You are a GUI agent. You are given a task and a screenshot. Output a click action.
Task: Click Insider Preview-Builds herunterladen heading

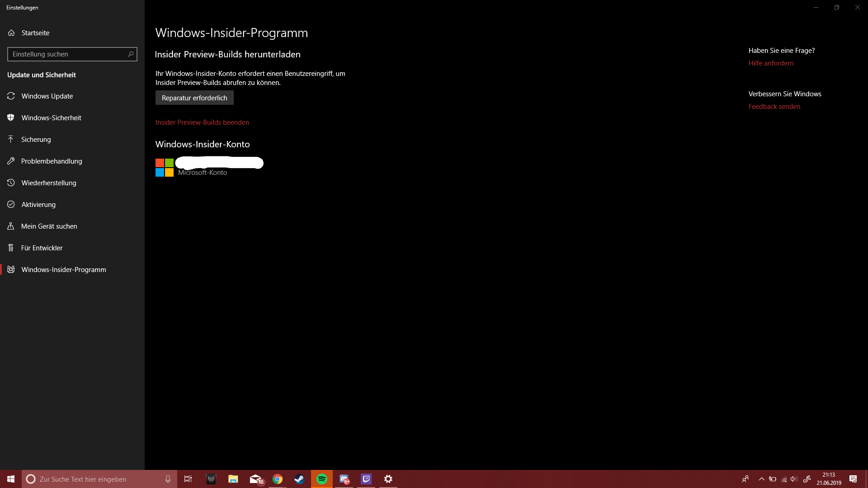tap(227, 54)
